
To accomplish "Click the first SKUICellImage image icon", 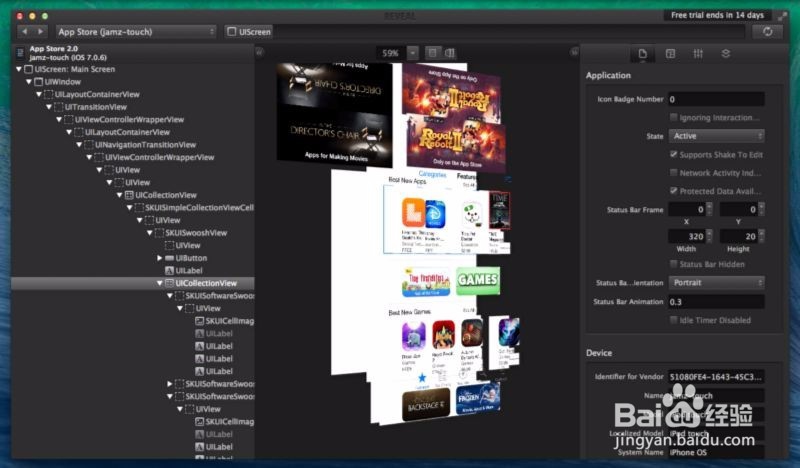I will 200,321.
